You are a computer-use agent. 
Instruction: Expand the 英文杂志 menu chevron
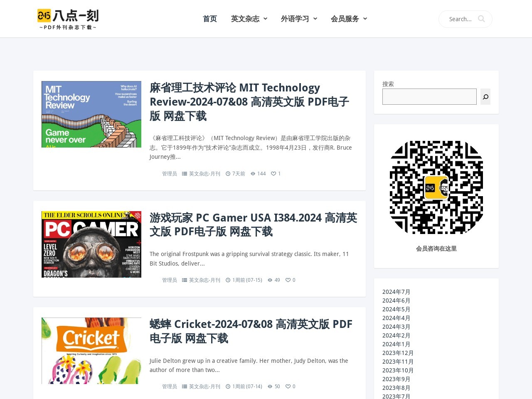[x=265, y=19]
